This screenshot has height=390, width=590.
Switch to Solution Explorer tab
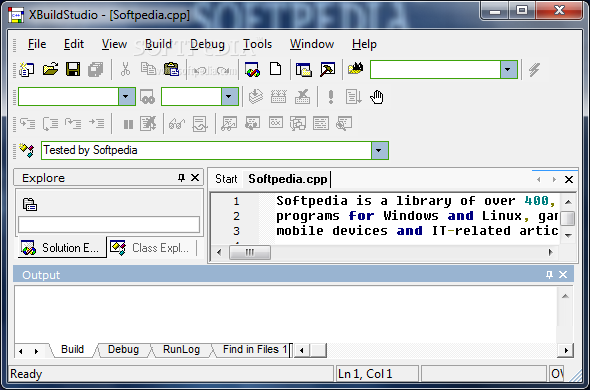[62, 248]
